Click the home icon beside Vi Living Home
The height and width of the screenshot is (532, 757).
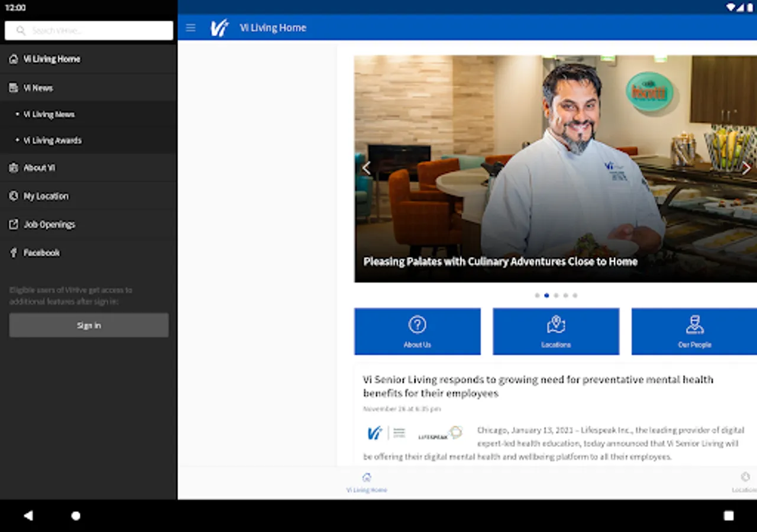coord(14,59)
